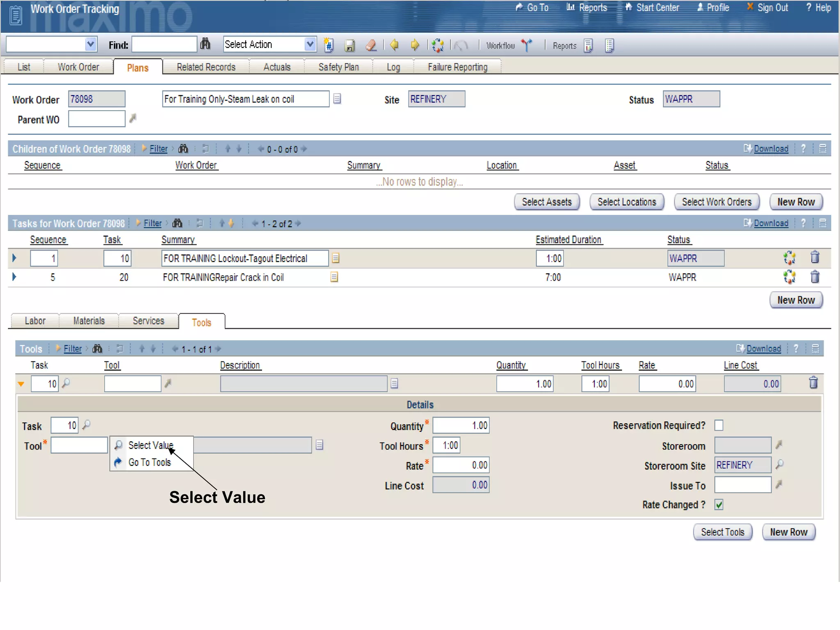Switch to the Safety Plan tab
Screen dimensions: 840x630
point(338,67)
